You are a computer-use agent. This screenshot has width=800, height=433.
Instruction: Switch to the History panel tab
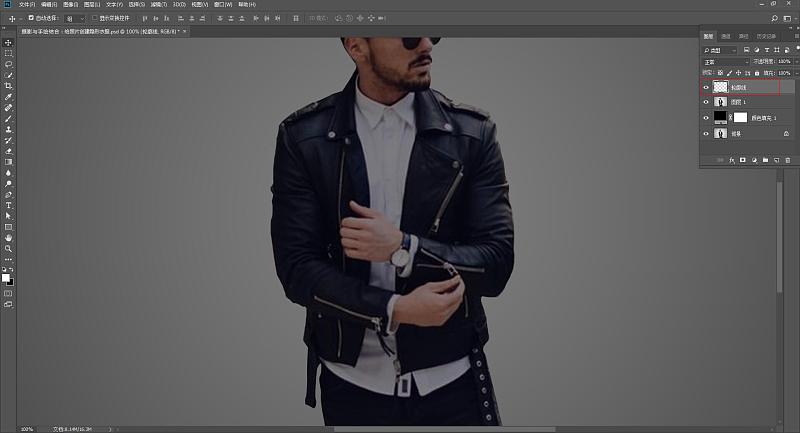(x=766, y=36)
